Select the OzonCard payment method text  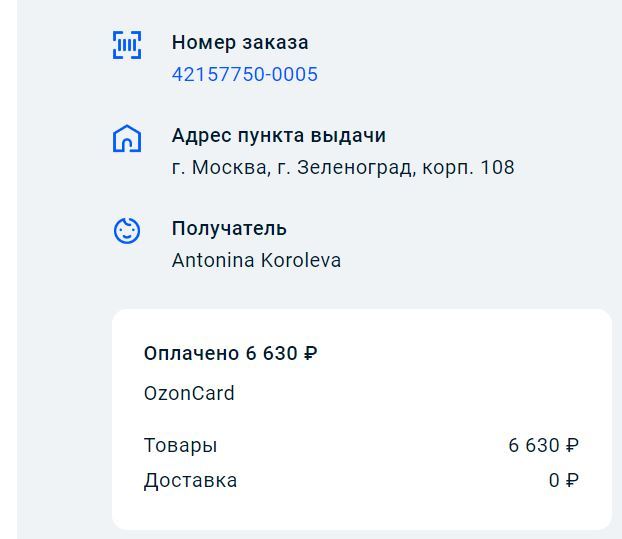tap(189, 394)
